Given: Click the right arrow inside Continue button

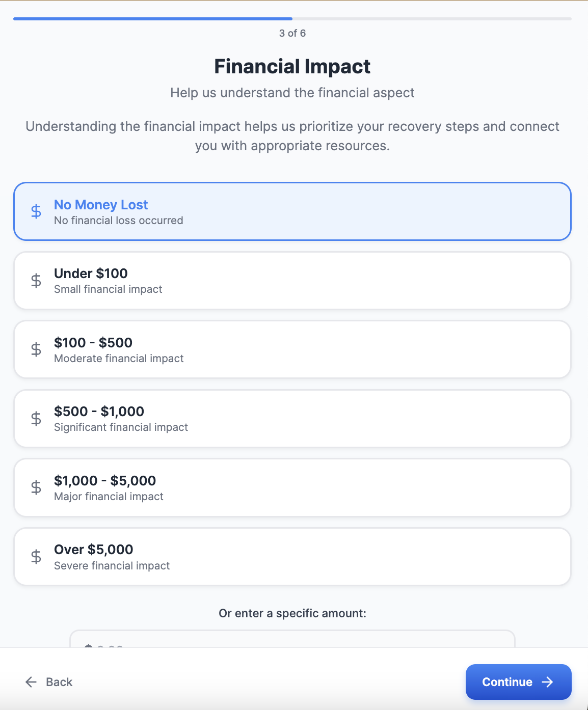Looking at the screenshot, I should tap(548, 682).
